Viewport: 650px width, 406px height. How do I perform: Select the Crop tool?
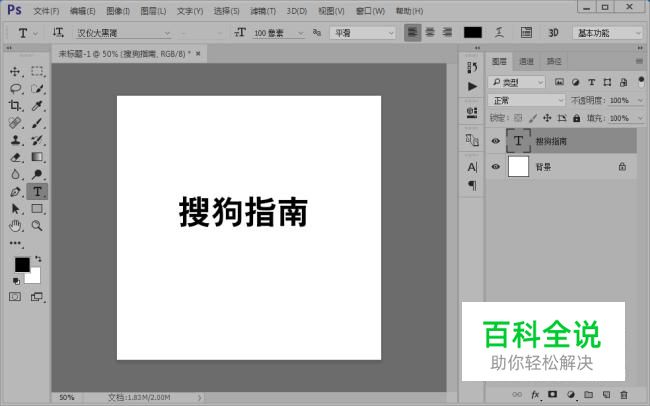coord(15,106)
